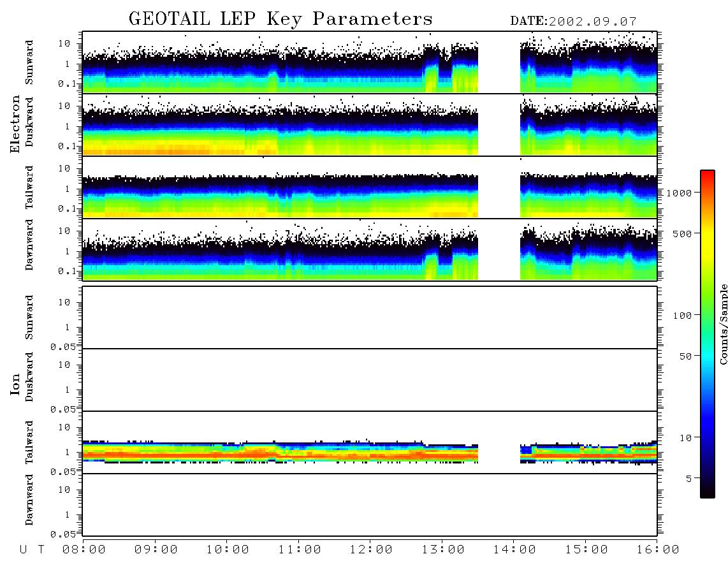The image size is (728, 561).
Task: Click the 0.05 tick of Ion Sunward axis
Action: (62, 346)
